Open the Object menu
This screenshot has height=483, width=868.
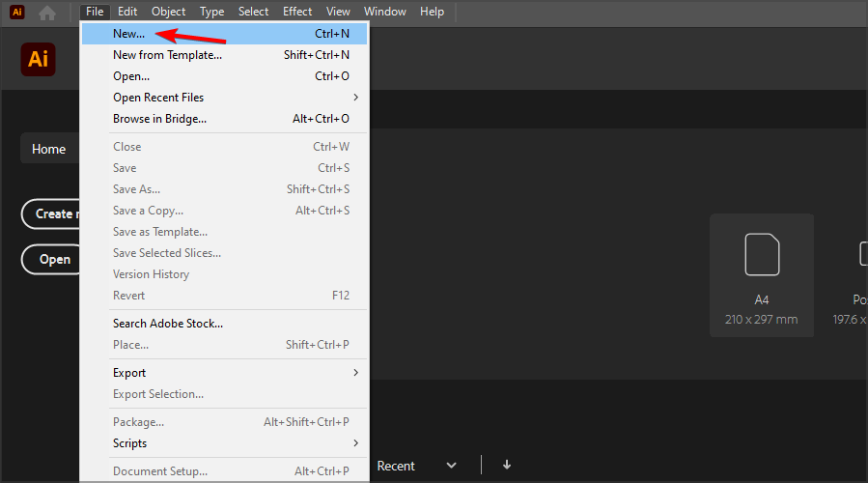[168, 12]
